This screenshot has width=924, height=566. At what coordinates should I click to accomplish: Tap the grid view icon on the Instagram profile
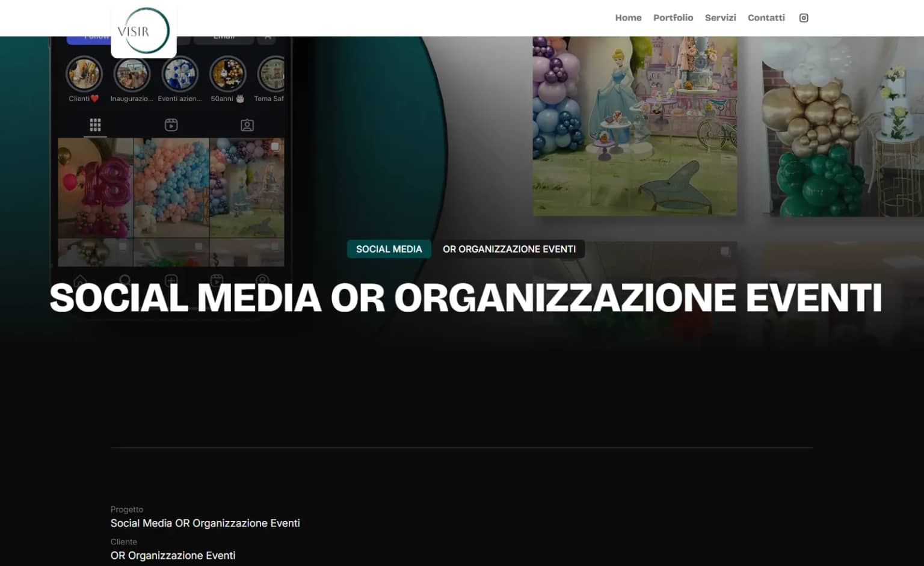click(95, 125)
